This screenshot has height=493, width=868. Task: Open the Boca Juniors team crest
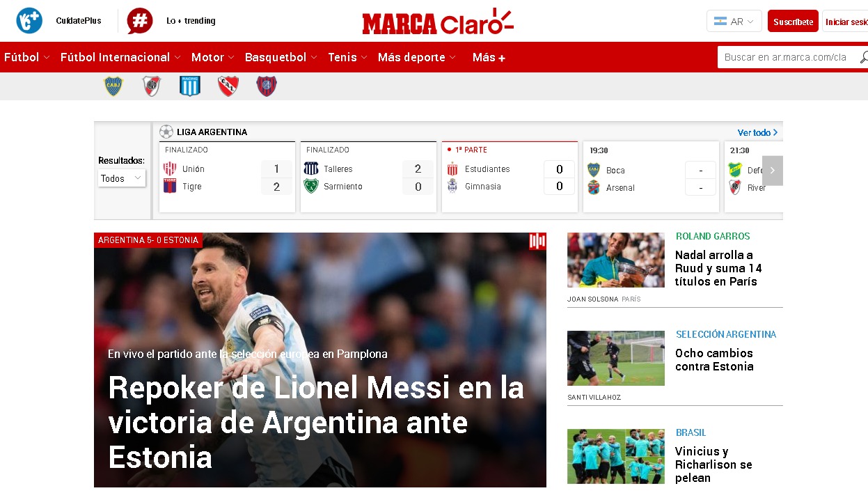[x=113, y=86]
